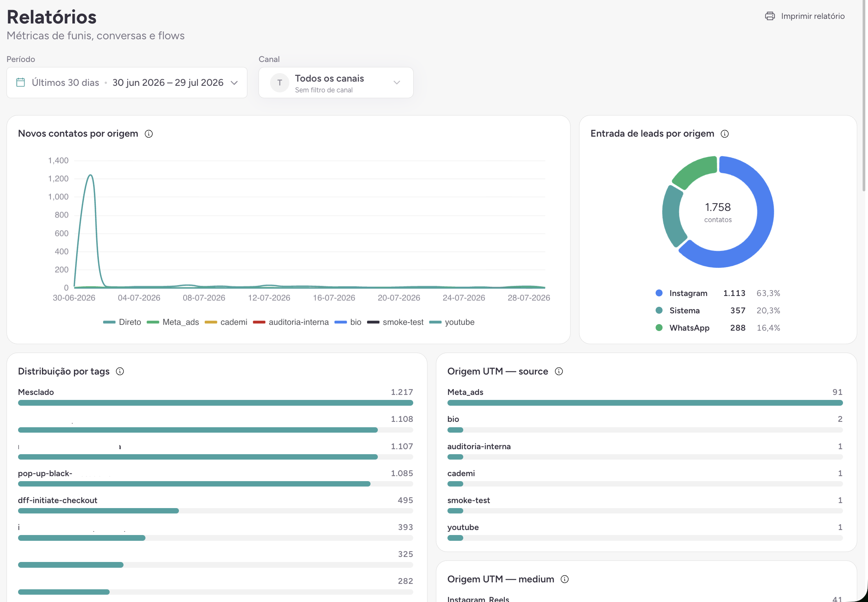Toggle the Direto series in chart legend
Image resolution: width=868 pixels, height=602 pixels.
[x=122, y=322]
